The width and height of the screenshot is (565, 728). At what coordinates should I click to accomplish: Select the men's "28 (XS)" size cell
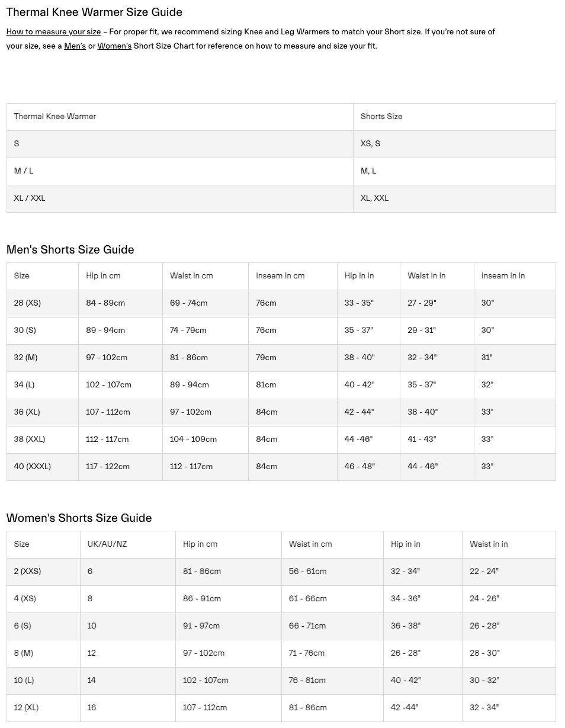(x=27, y=303)
